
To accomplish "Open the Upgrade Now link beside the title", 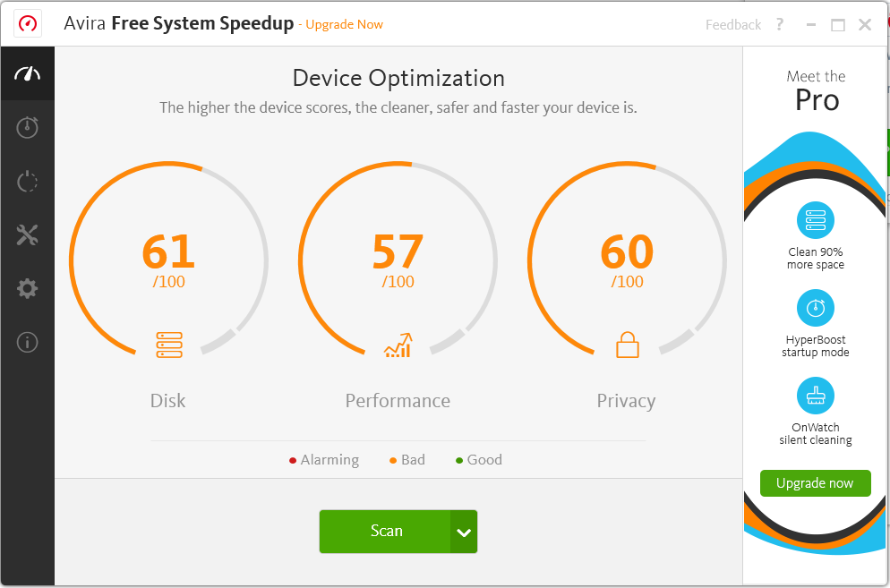I will pyautogui.click(x=344, y=24).
